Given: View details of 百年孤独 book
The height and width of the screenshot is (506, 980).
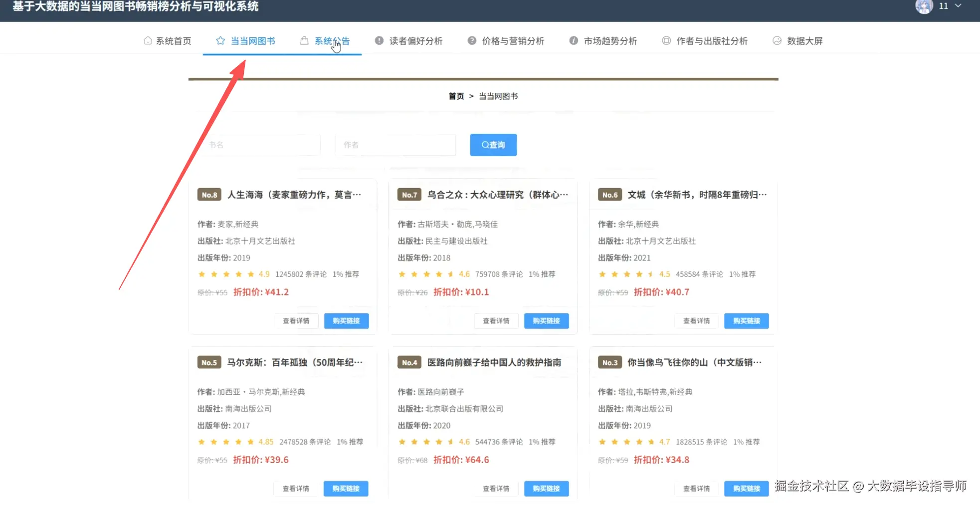Looking at the screenshot, I should [296, 489].
